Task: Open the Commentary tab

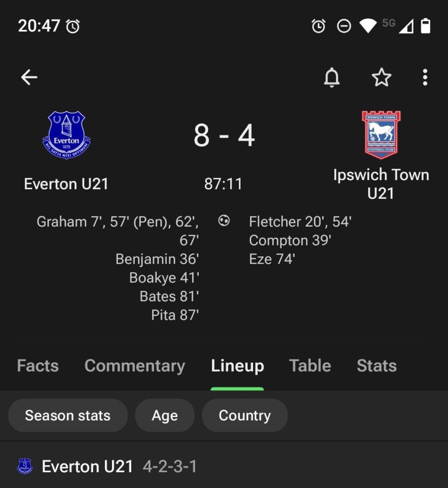Action: click(134, 366)
